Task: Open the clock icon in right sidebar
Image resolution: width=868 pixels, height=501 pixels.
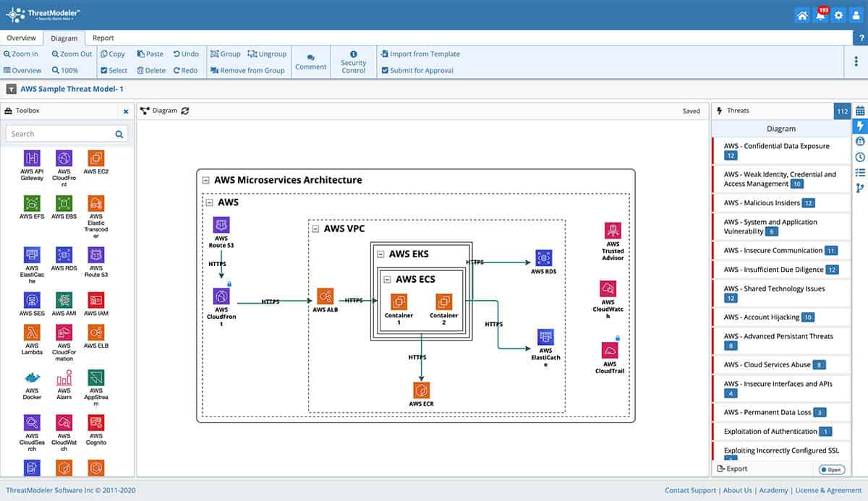Action: pos(860,157)
